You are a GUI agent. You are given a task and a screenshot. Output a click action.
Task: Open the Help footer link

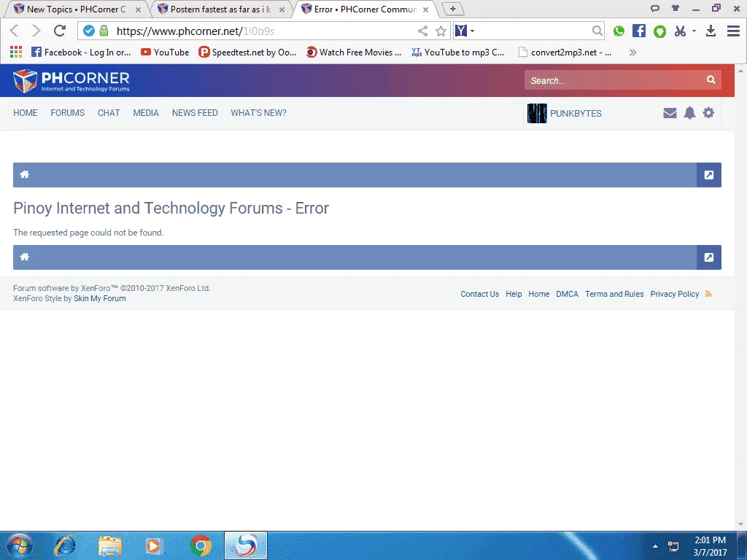coord(514,294)
